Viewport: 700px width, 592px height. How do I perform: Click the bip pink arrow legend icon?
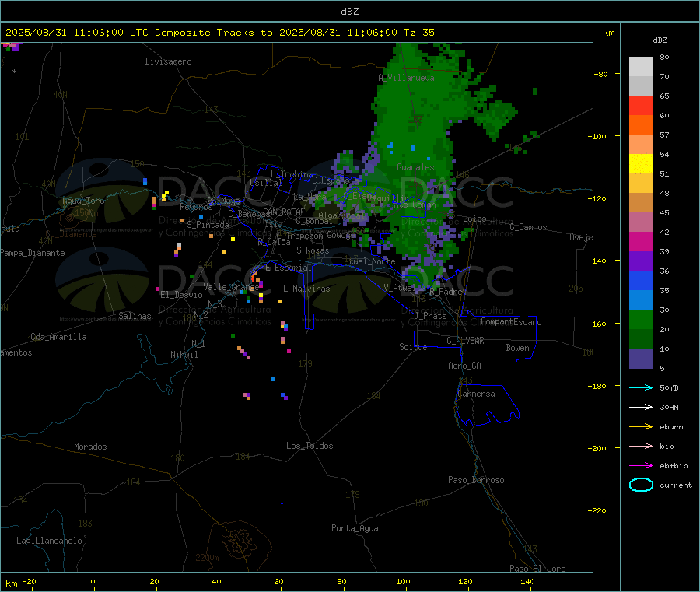click(641, 446)
